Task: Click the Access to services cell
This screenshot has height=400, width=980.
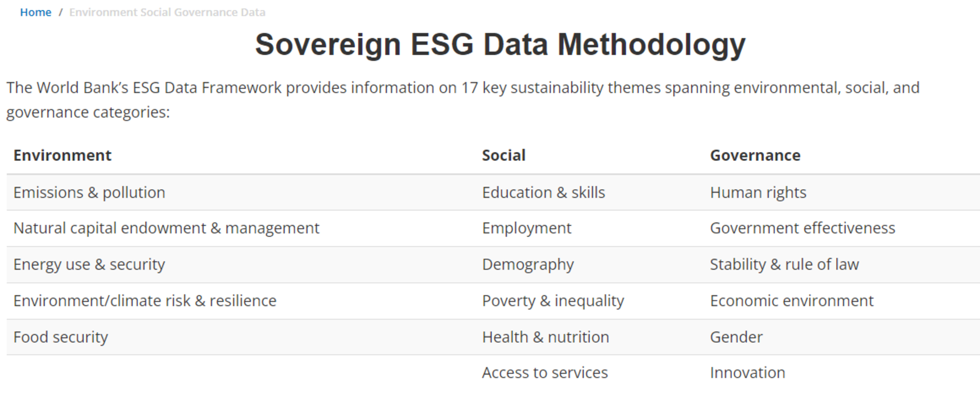Action: tap(545, 373)
